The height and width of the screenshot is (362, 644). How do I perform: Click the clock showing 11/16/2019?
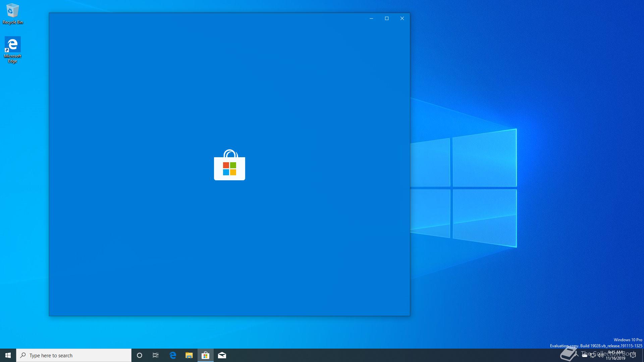[x=615, y=355]
